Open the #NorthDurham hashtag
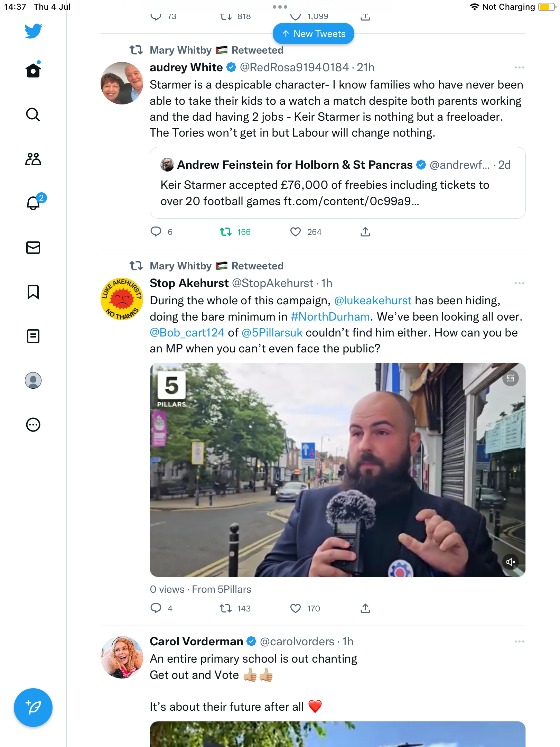Viewport: 560px width, 747px height. tap(330, 317)
